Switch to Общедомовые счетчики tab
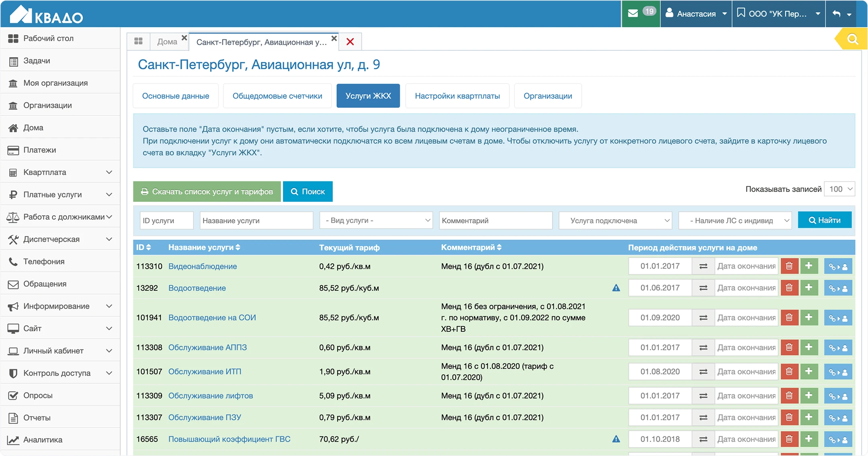868x456 pixels. 277,96
